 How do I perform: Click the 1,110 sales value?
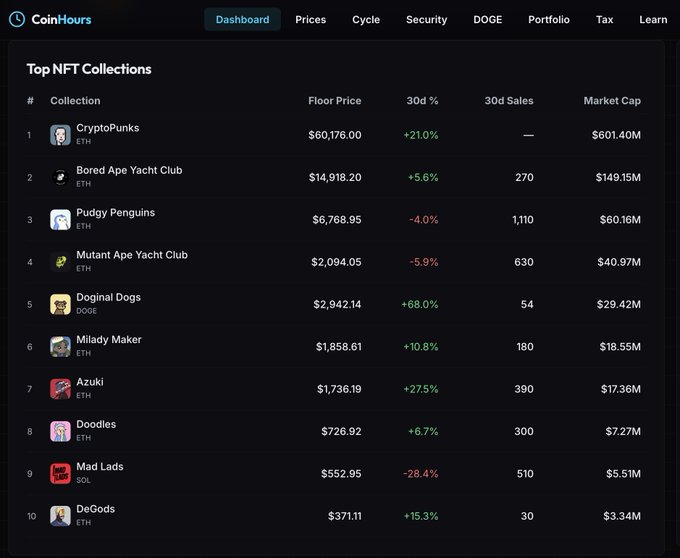tap(523, 220)
